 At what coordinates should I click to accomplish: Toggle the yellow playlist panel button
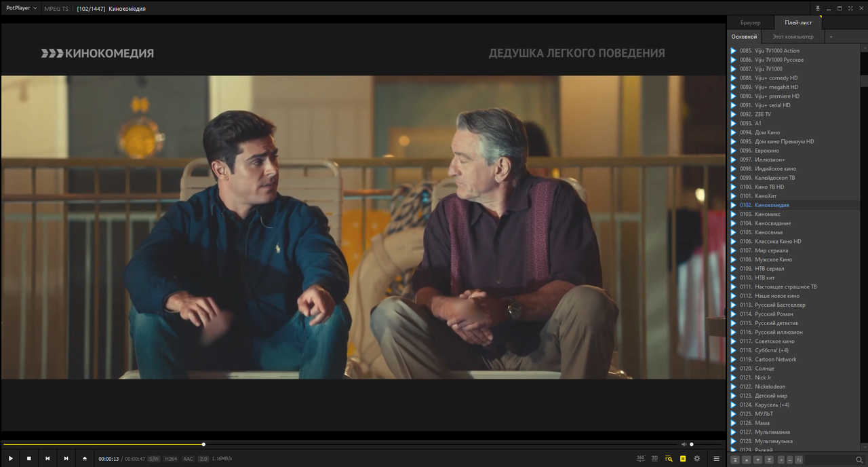[x=683, y=459]
